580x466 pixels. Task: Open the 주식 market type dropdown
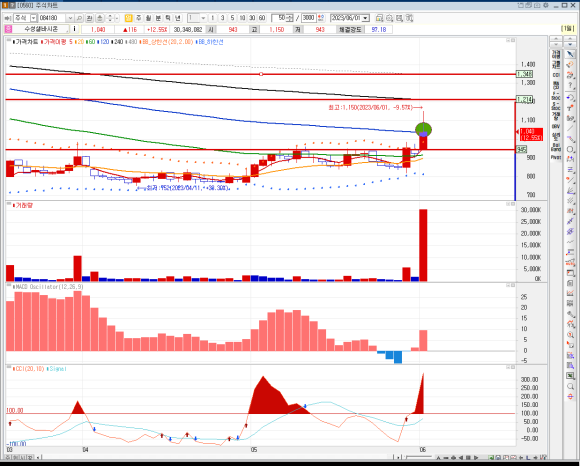pos(33,18)
